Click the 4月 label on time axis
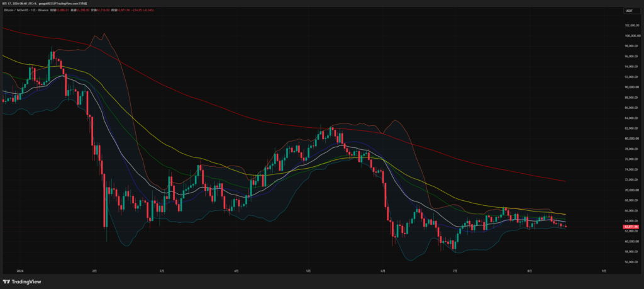Viewport: 644px width, 289px height. [236, 271]
